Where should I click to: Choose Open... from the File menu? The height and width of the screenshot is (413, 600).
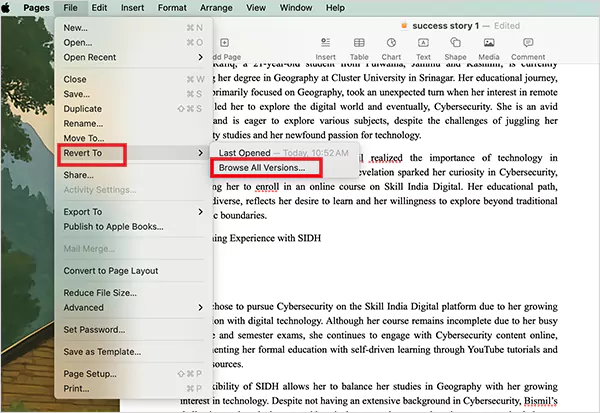tap(133, 42)
